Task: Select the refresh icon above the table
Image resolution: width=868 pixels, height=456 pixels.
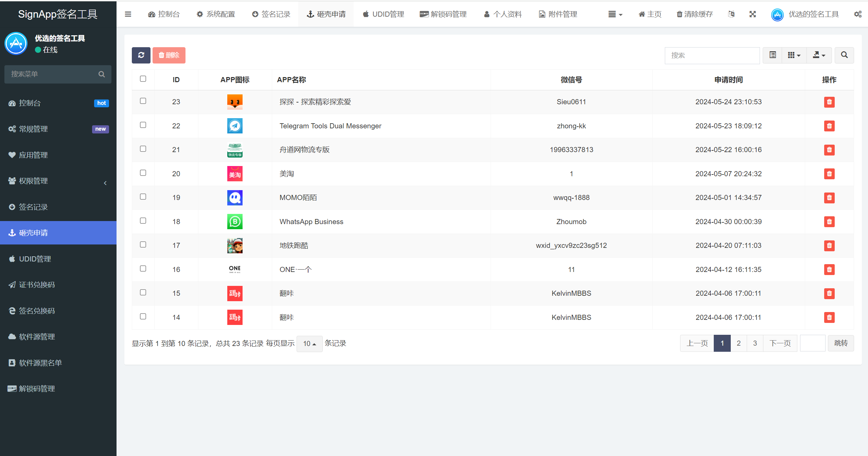Action: point(141,55)
